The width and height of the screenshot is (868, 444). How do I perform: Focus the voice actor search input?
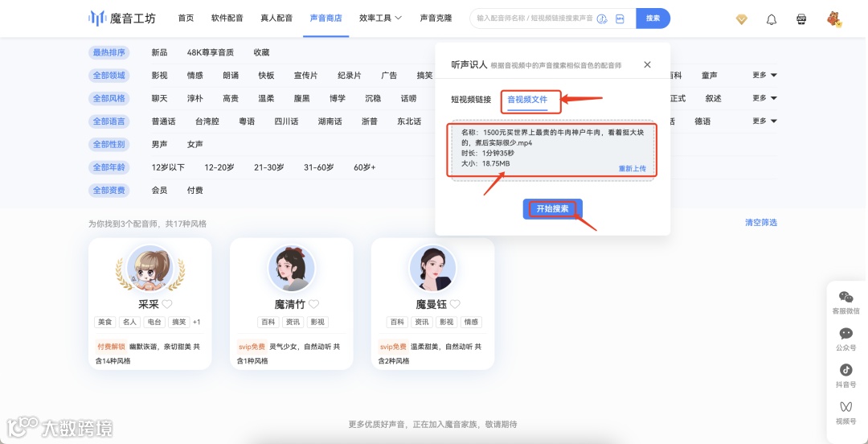[534, 18]
